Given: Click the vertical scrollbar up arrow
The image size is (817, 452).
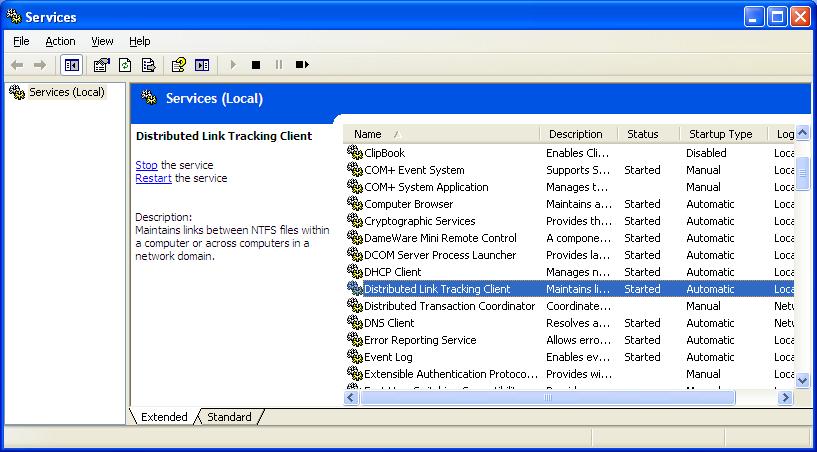Looking at the screenshot, I should click(802, 133).
